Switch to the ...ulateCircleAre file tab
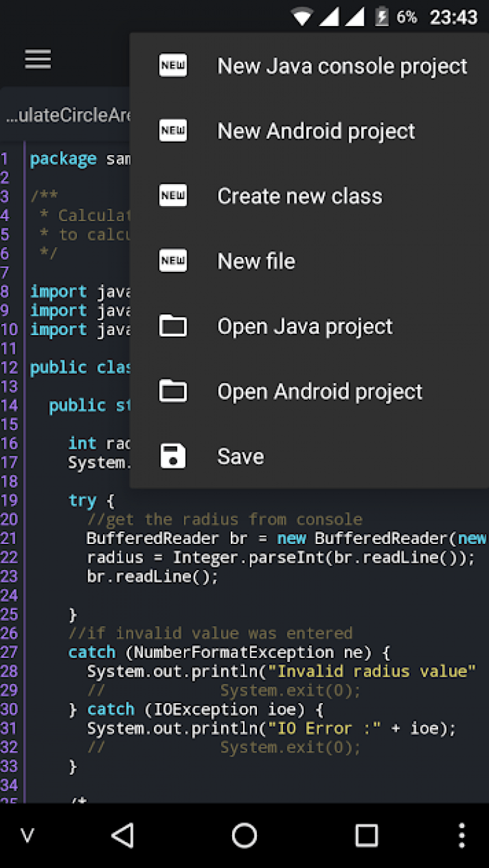Screen dimensions: 489x868 [x=66, y=115]
